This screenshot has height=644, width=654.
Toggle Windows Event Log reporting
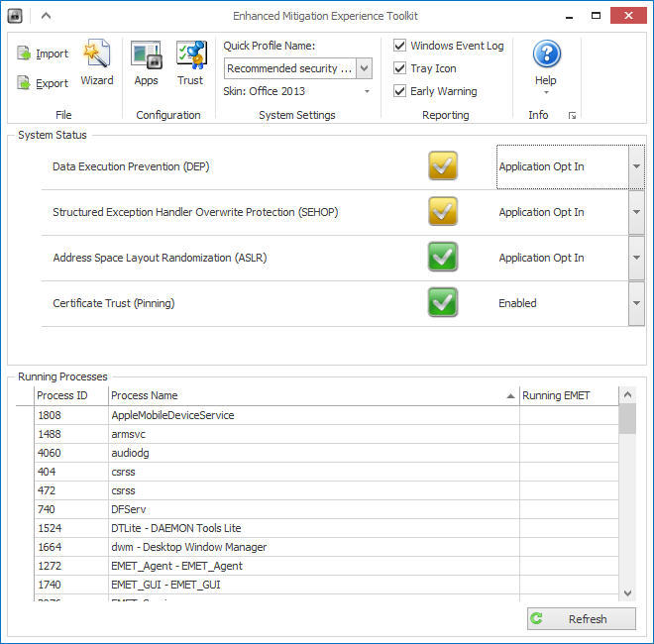click(x=399, y=45)
